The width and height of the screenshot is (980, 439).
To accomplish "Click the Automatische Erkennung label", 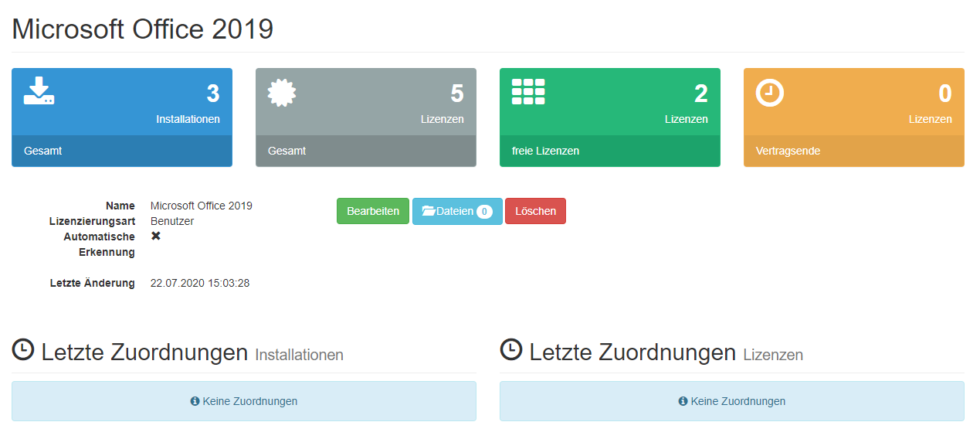I will 99,244.
